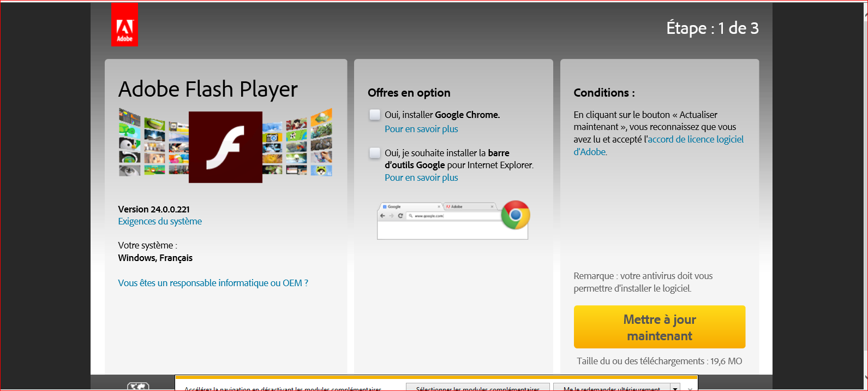Click the 'Étape : 1 de 3' text

713,28
